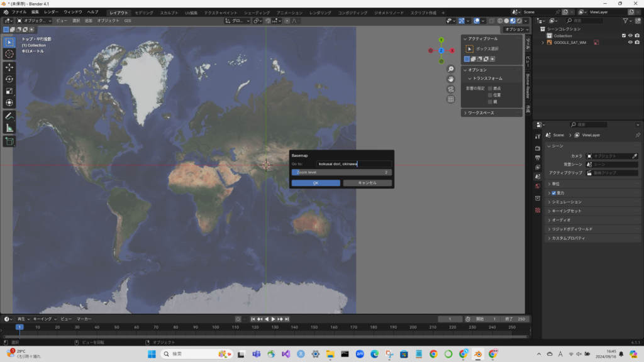644x362 pixels.
Task: Expand the 単位 units section
Action: tap(555, 184)
